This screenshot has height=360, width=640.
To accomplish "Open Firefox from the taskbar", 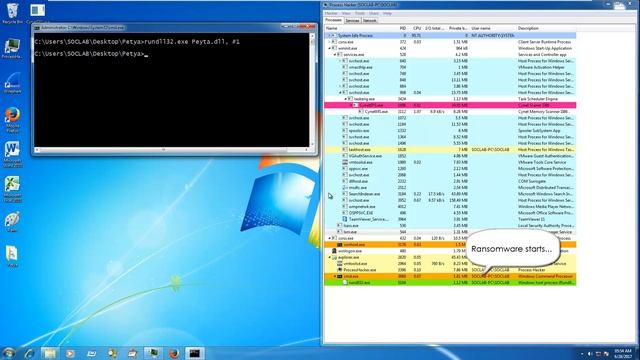I will 174,353.
